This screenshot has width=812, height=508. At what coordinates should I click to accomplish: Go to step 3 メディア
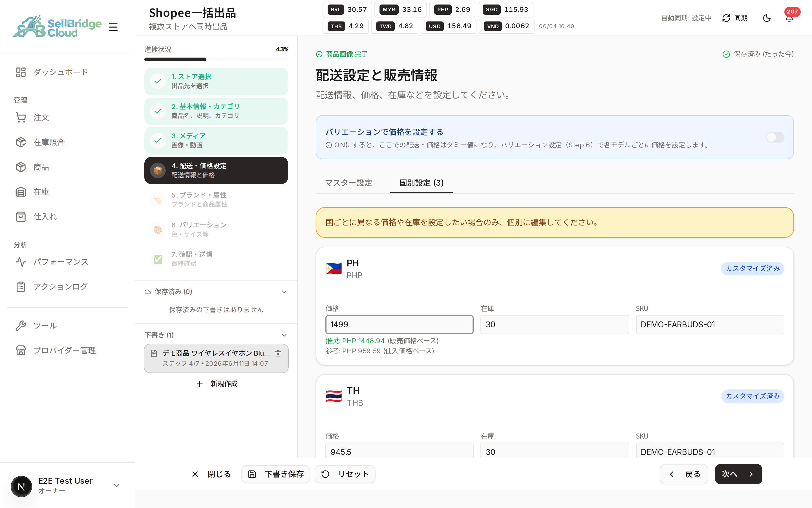216,141
